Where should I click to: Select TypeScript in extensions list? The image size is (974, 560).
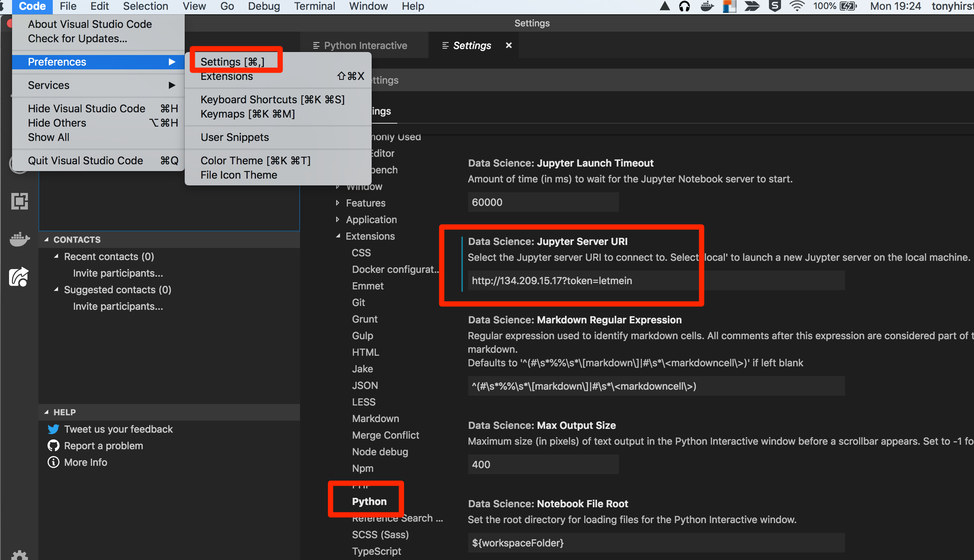click(x=376, y=551)
